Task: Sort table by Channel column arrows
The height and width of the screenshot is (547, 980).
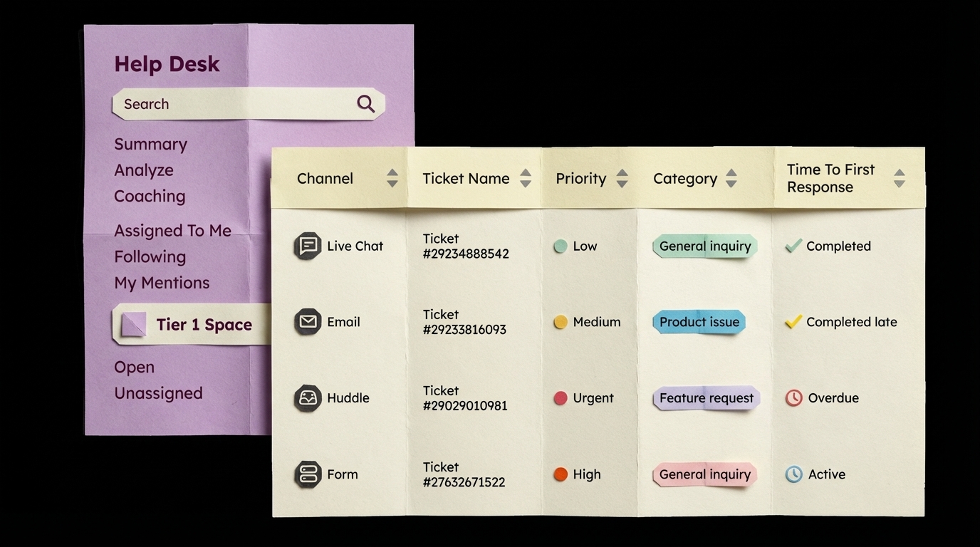Action: [x=392, y=178]
